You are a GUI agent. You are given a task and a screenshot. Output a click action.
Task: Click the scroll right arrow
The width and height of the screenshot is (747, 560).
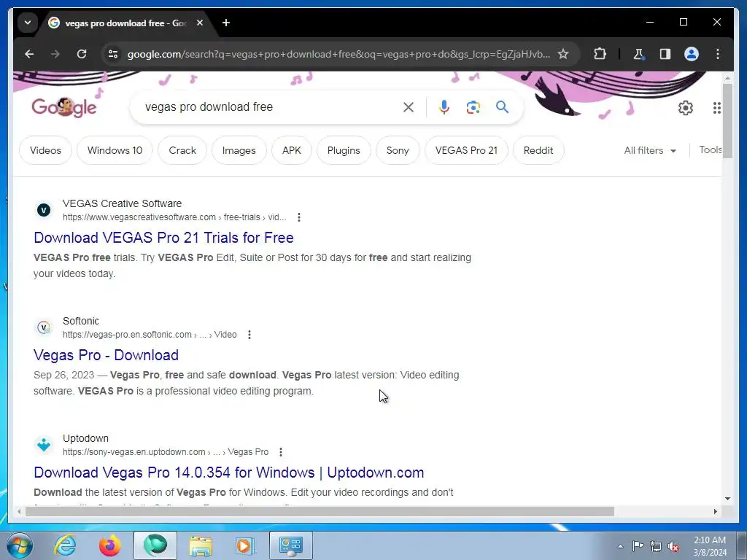[715, 511]
